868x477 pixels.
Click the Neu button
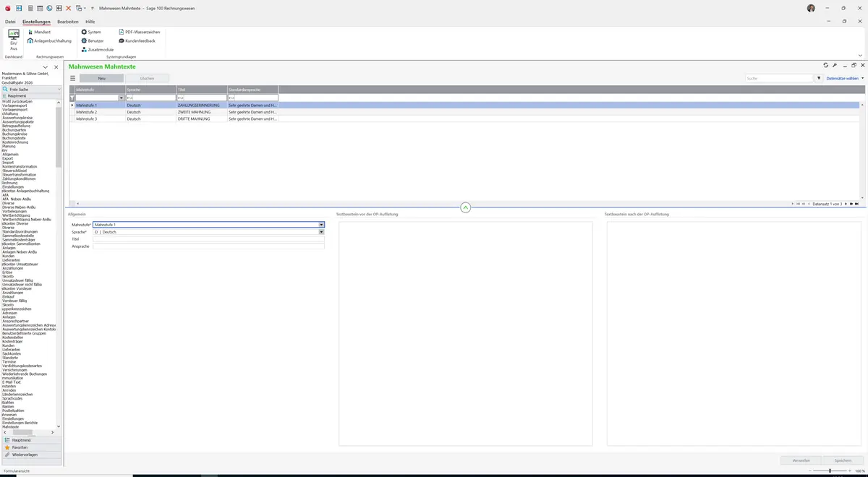pyautogui.click(x=102, y=78)
